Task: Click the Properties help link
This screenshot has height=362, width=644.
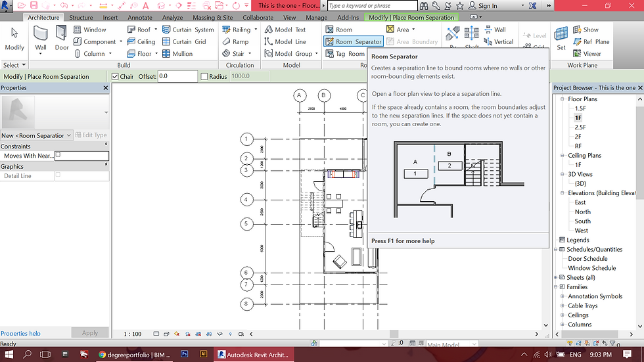Action: [x=20, y=333]
